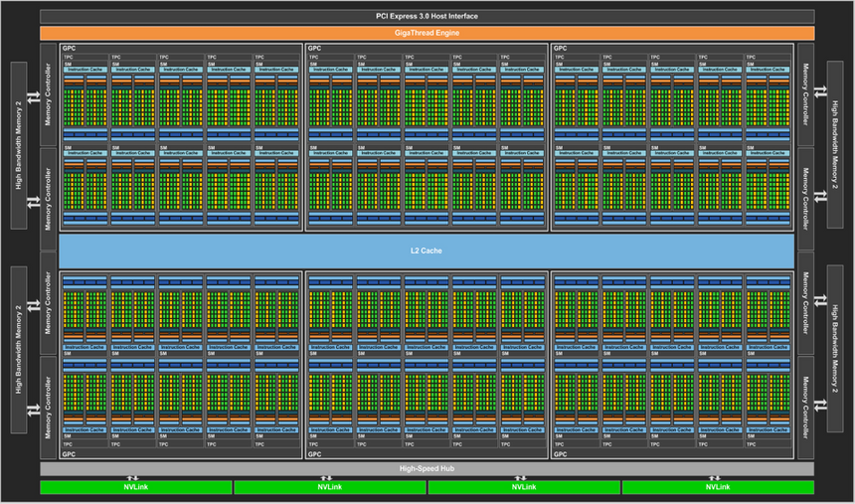The image size is (855, 504).
Task: Click the lower-right High Bandwidth Memory 2 block
Action: [x=835, y=350]
